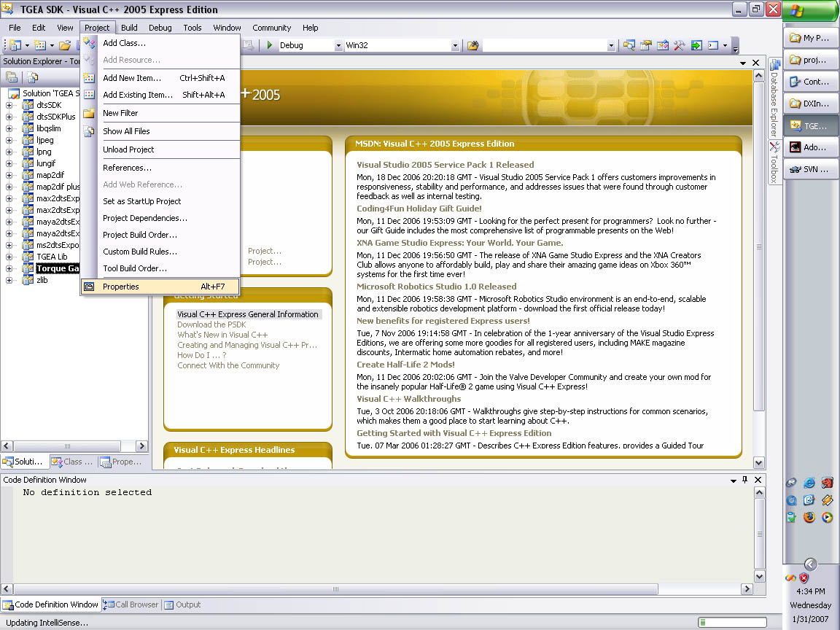Open the Create Half-Life 2 Mods link
The width and height of the screenshot is (840, 630).
405,365
